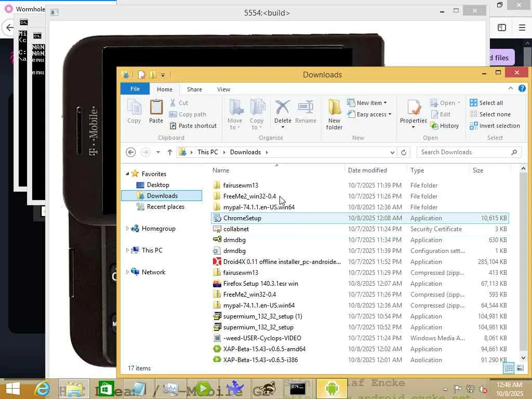Click the Copy icon in Clipboard group
Image resolution: width=532 pixels, height=399 pixels.
click(134, 111)
